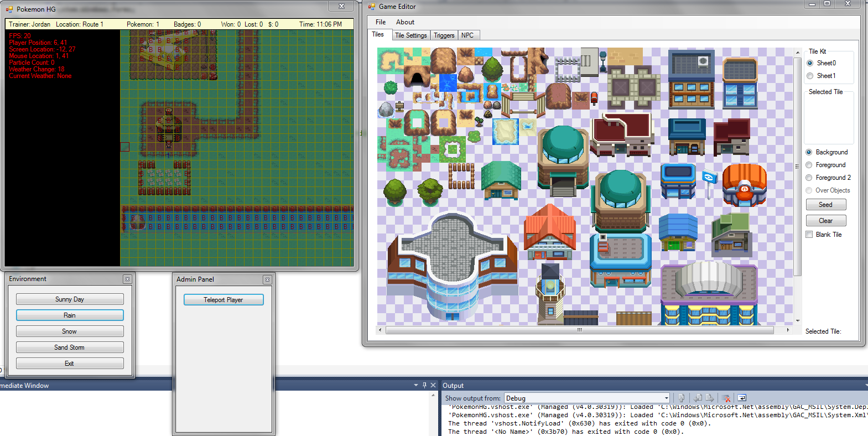The height and width of the screenshot is (436, 868).
Task: Choose the cave entrance tile
Action: (x=417, y=76)
